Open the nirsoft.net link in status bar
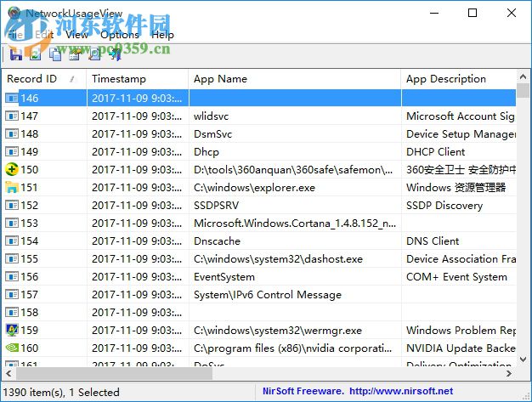This screenshot has height=402, width=532. [401, 391]
